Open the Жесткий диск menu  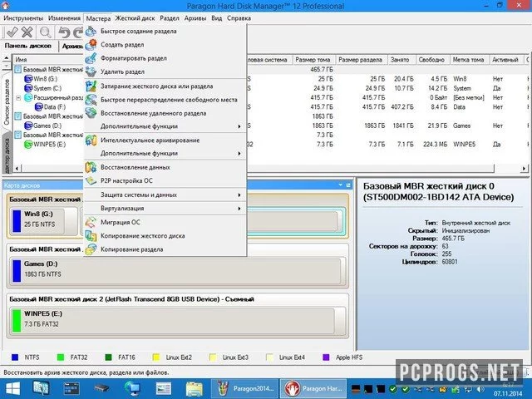click(x=135, y=18)
